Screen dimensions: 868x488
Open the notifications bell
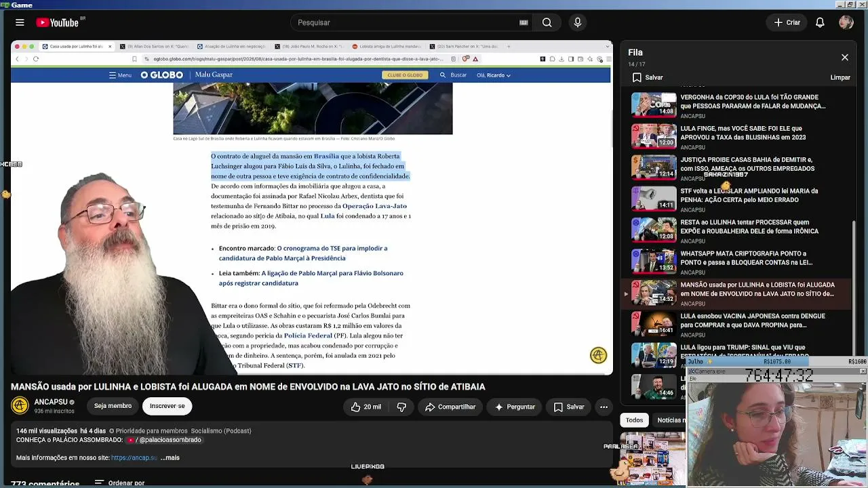[820, 22]
